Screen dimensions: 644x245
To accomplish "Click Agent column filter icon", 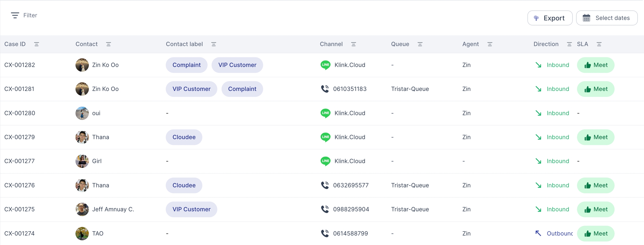I will pos(490,44).
